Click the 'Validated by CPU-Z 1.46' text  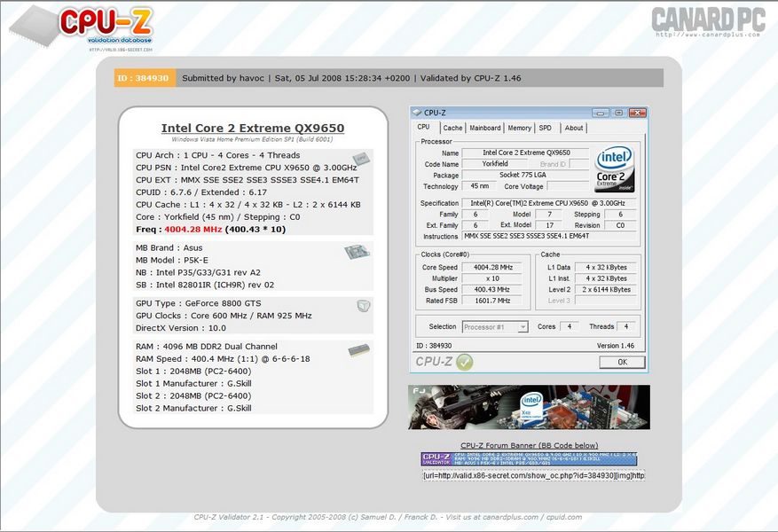pos(470,78)
